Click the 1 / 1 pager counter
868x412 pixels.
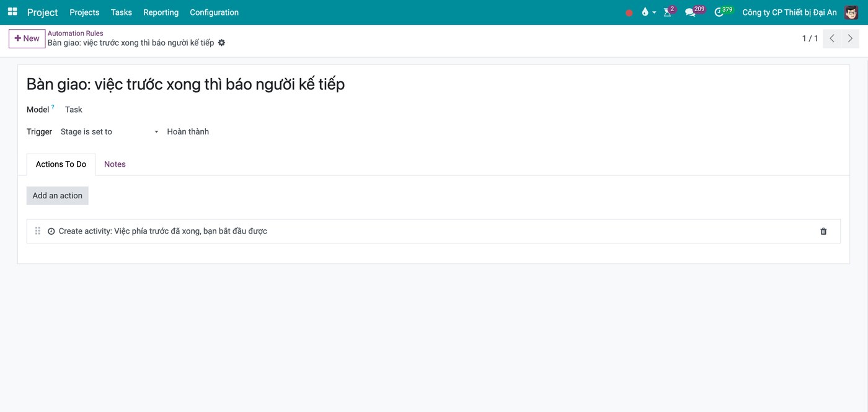pos(810,38)
